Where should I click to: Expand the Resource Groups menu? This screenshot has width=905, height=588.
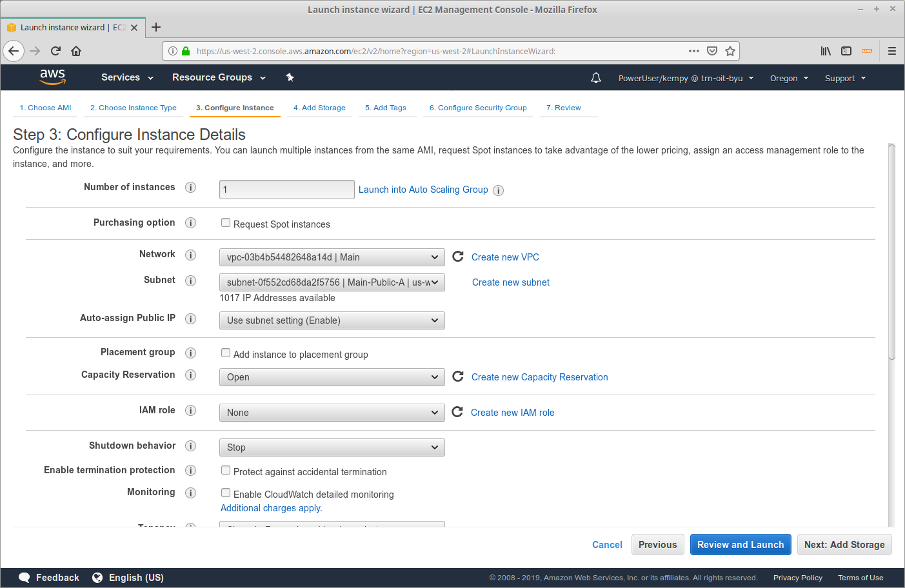pos(219,77)
